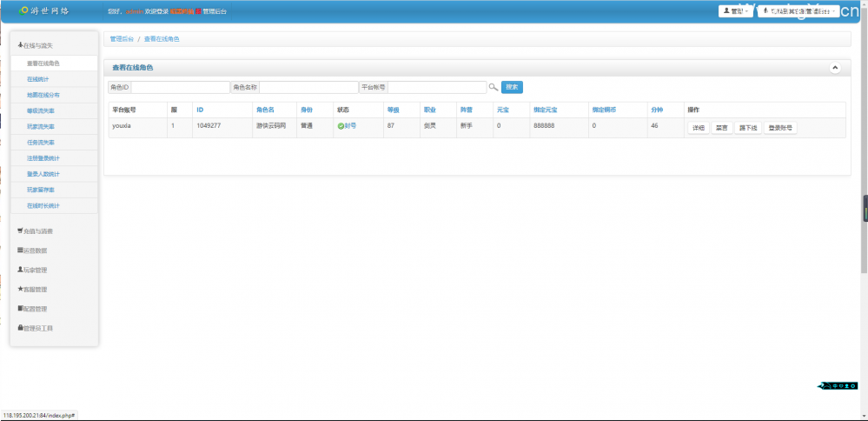
Task: Collapse the 查看在线角色 panel with chevron
Action: (x=835, y=68)
